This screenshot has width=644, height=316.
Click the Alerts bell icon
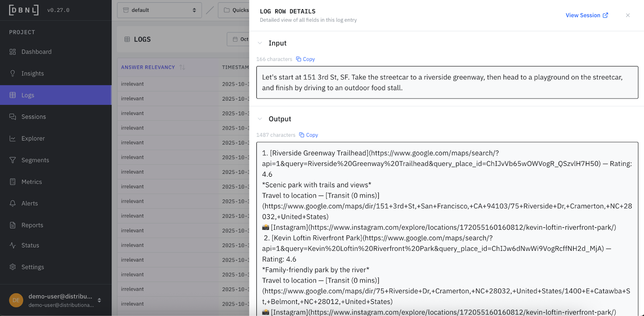point(12,204)
